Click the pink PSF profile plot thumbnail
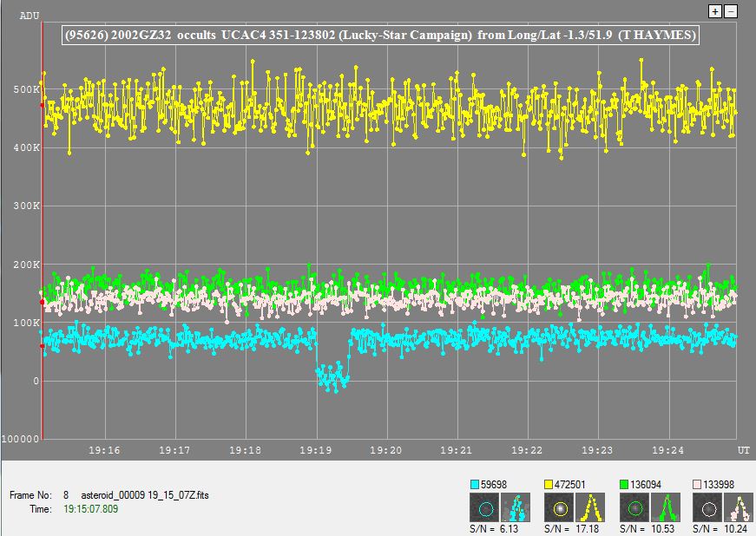This screenshot has width=756, height=536. (x=740, y=507)
